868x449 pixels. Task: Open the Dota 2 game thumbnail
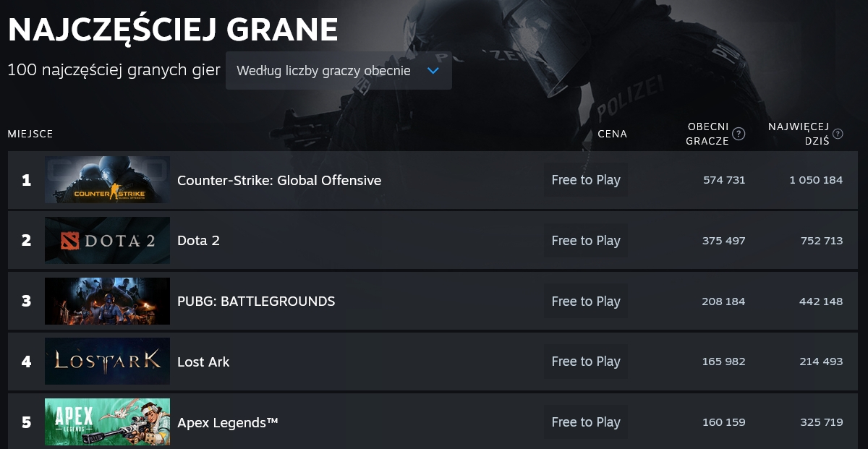pos(107,241)
